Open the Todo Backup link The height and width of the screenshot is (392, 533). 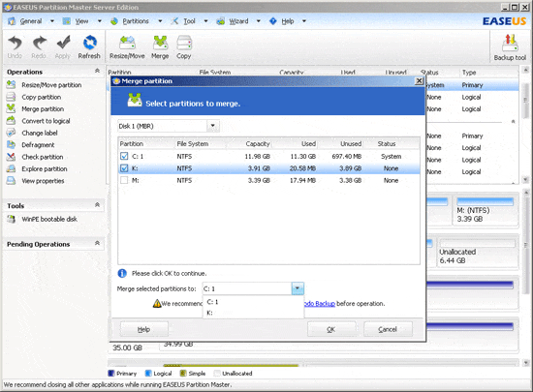point(320,303)
